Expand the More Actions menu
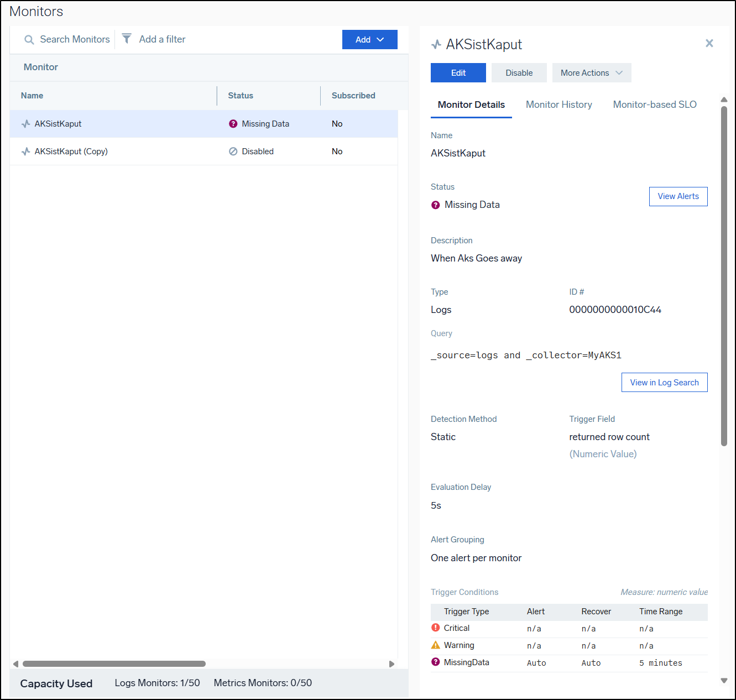This screenshot has height=700, width=736. [x=591, y=73]
